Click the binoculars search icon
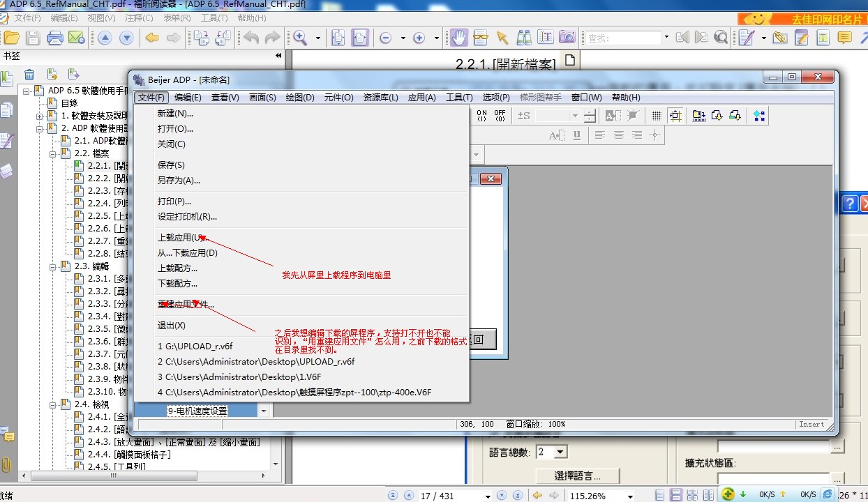This screenshot has width=868, height=502. [523, 38]
